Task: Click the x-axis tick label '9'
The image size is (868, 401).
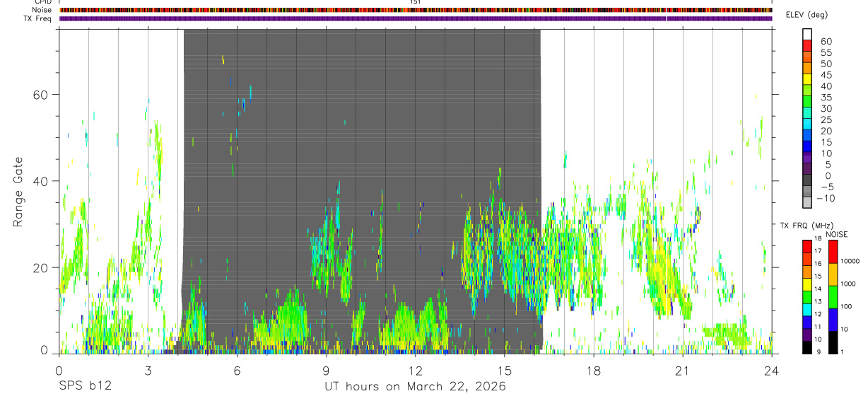Action: click(326, 371)
